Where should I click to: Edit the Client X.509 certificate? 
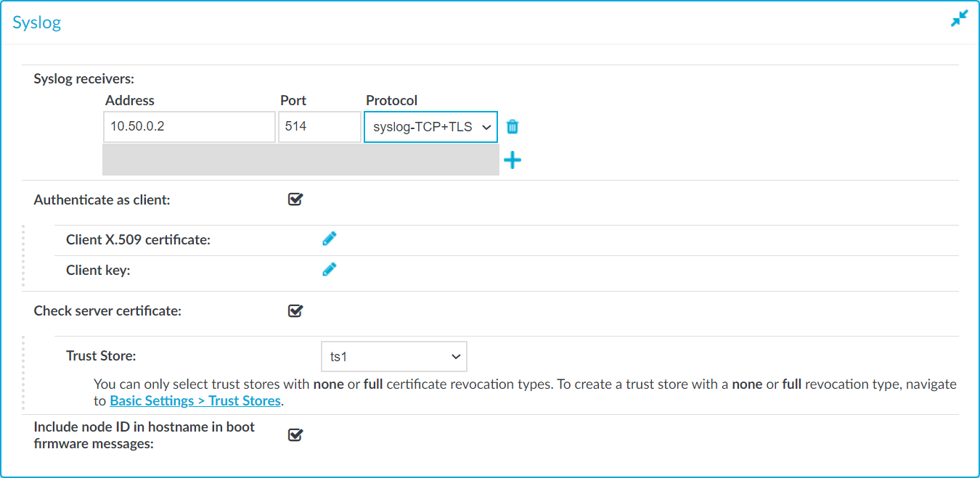coord(330,239)
